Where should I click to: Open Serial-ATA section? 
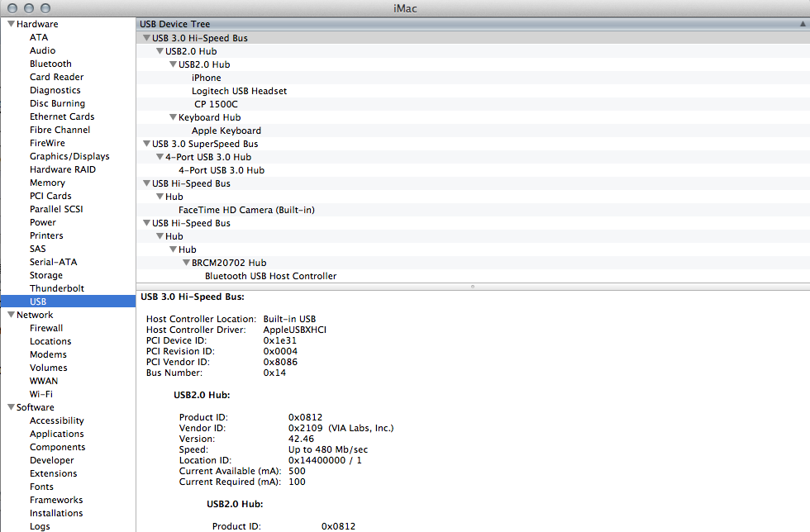click(x=53, y=262)
